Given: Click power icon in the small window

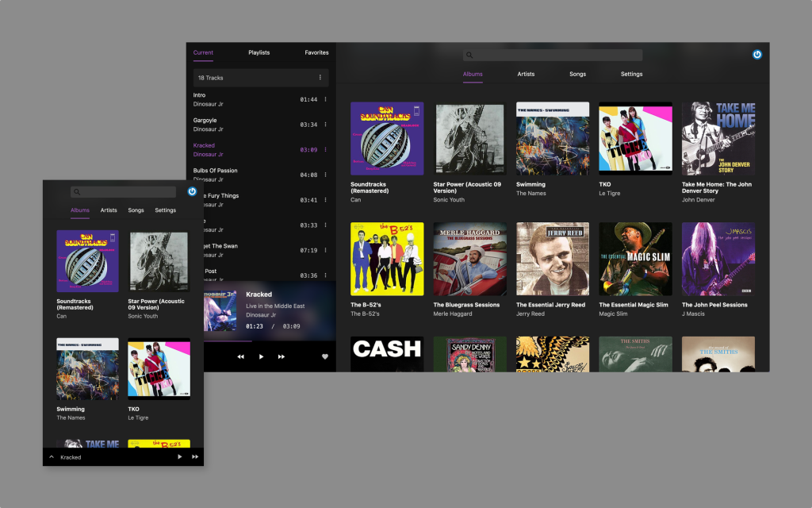Looking at the screenshot, I should 192,191.
